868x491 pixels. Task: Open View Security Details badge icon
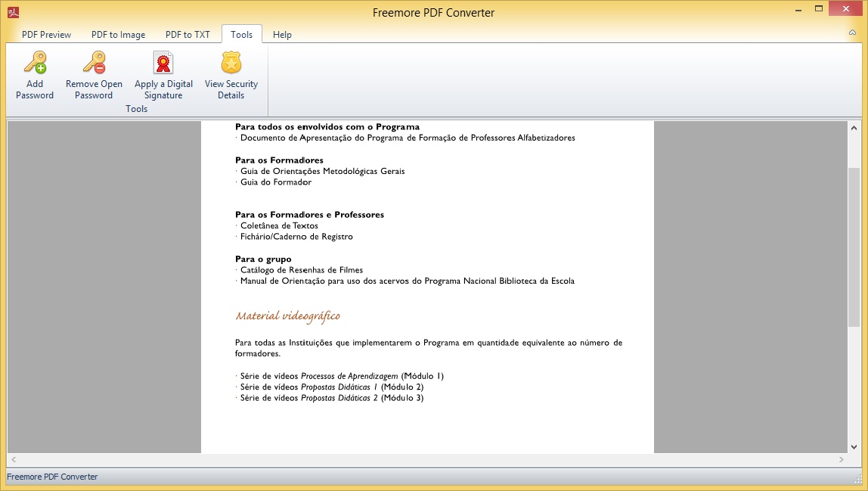coord(231,63)
